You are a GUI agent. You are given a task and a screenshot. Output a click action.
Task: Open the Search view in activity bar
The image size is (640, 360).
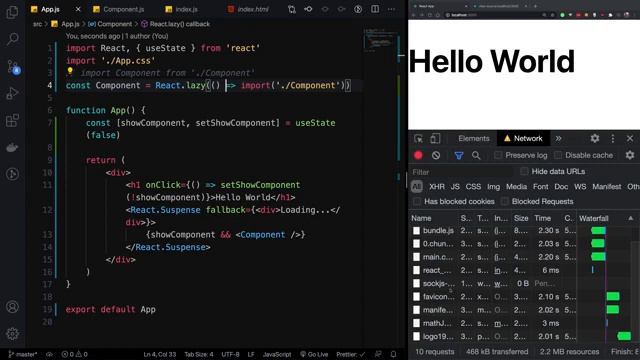pos(12,39)
